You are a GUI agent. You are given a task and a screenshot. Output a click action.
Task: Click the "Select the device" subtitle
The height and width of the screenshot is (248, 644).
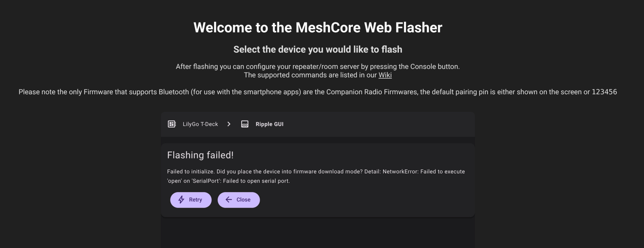pyautogui.click(x=318, y=50)
